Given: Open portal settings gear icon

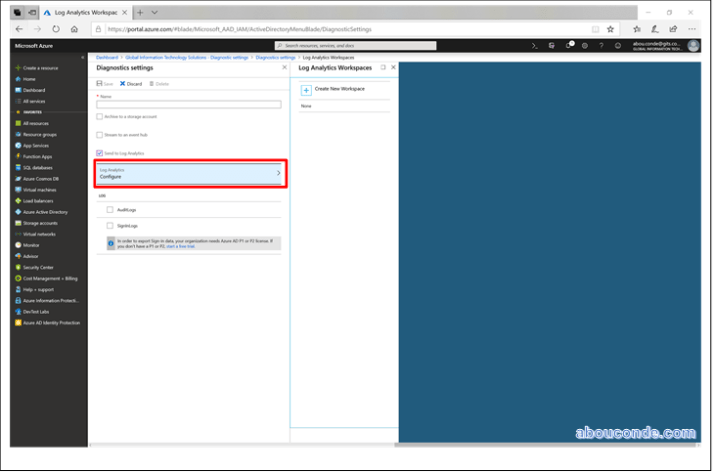Looking at the screenshot, I should pyautogui.click(x=585, y=45).
